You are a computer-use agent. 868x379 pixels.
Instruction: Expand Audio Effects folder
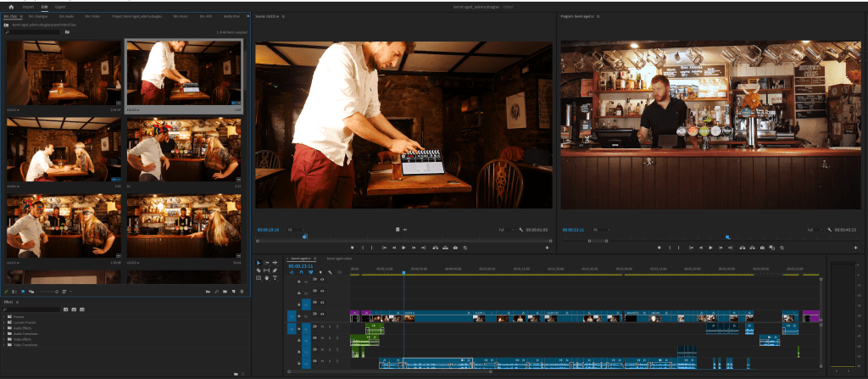[4, 328]
